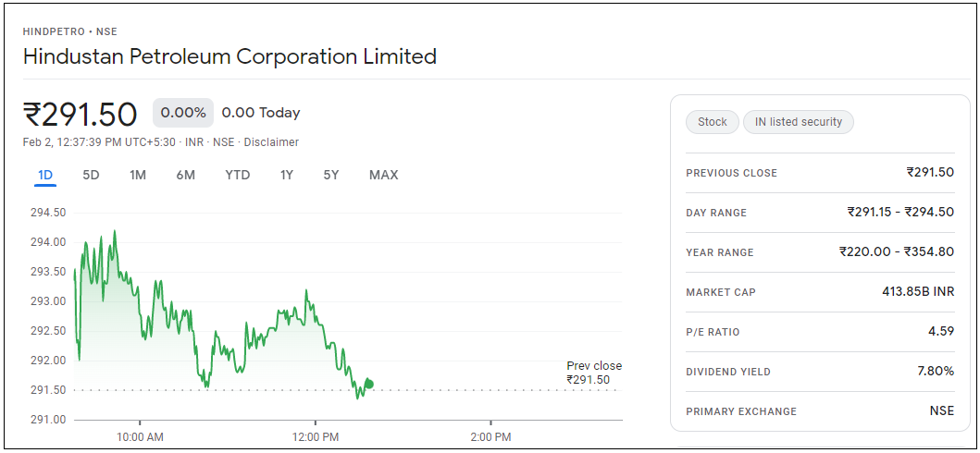Image resolution: width=980 pixels, height=453 pixels.
Task: Click the DIVIDEND YIELD label
Action: 728,372
